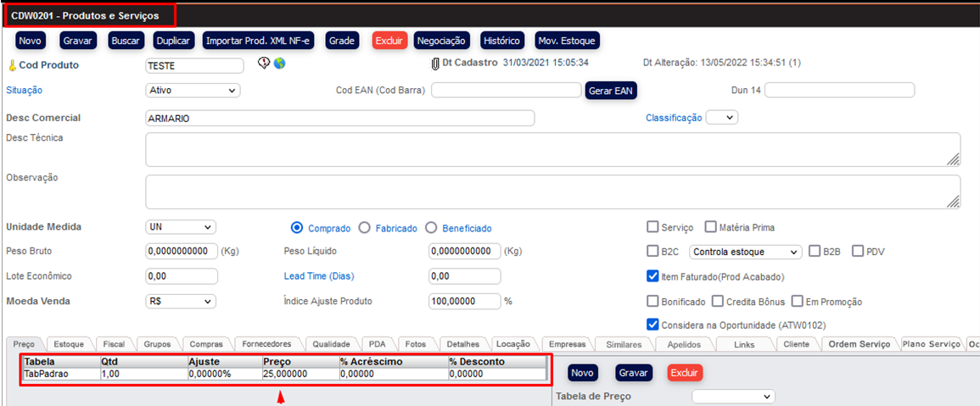Open the Situação dropdown showing Ativo
This screenshot has height=406, width=980.
[193, 90]
